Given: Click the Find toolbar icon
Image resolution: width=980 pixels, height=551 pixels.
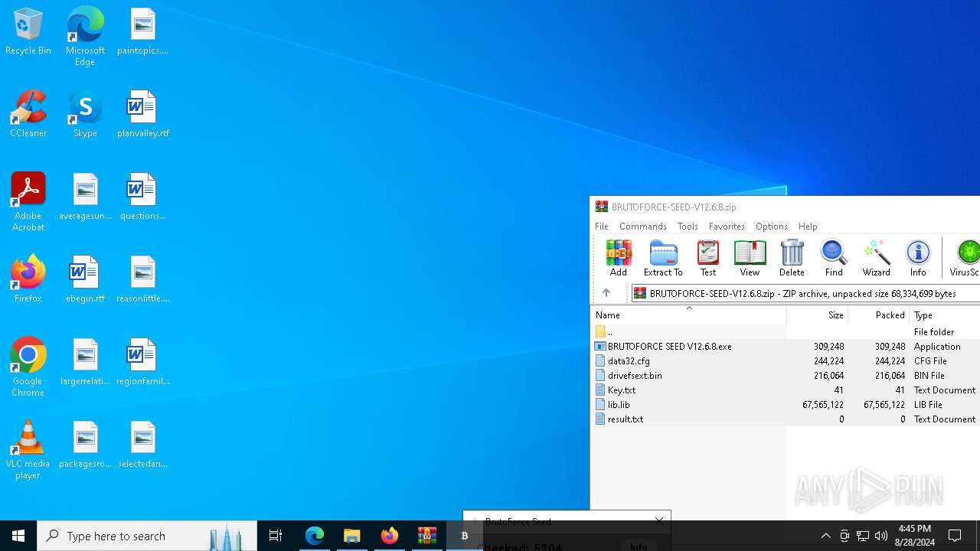Looking at the screenshot, I should (x=834, y=258).
